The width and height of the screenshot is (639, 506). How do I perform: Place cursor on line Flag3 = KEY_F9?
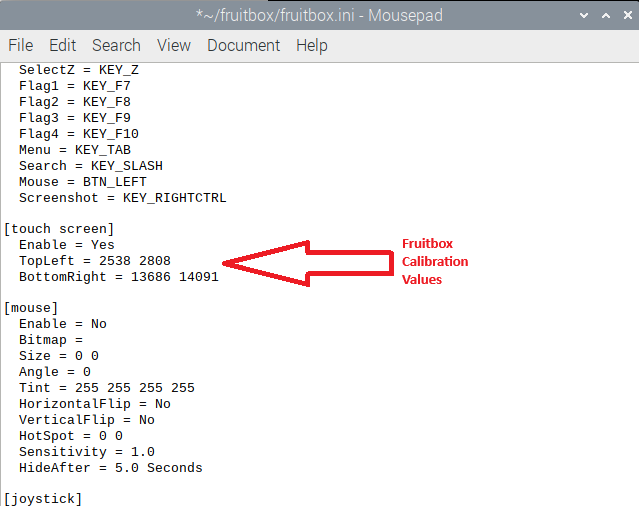tap(75, 118)
